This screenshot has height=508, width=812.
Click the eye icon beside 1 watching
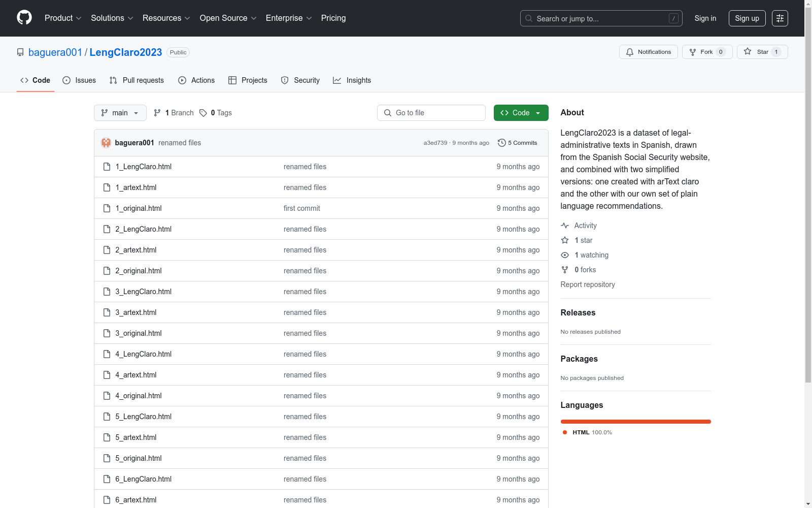[565, 255]
